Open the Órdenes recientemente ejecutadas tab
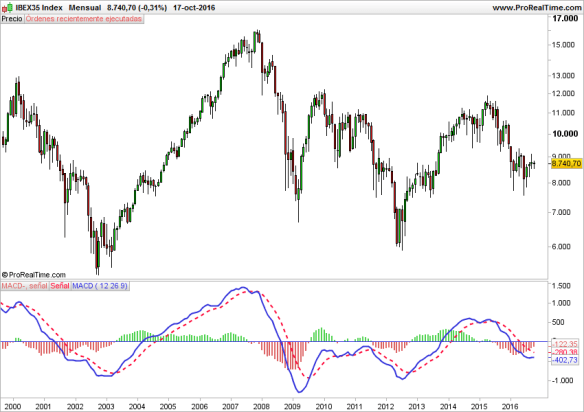The image size is (584, 412). coord(84,19)
